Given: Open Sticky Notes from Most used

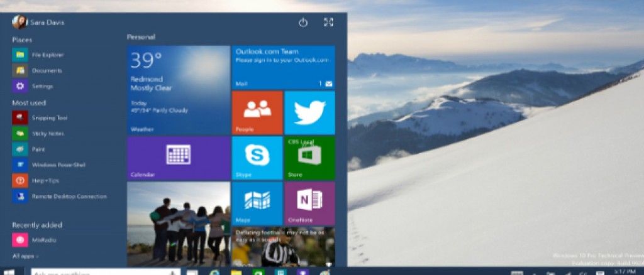Looking at the screenshot, I should coord(38,134).
